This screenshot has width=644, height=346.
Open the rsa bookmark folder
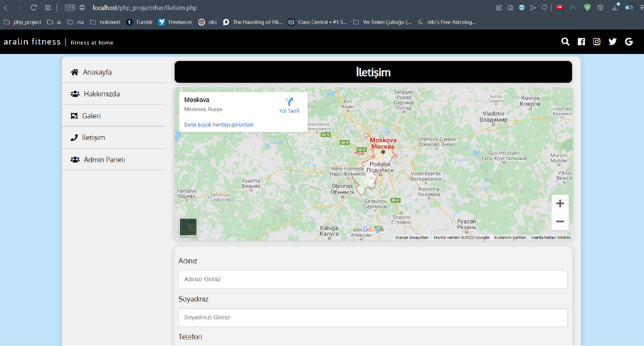click(x=75, y=22)
